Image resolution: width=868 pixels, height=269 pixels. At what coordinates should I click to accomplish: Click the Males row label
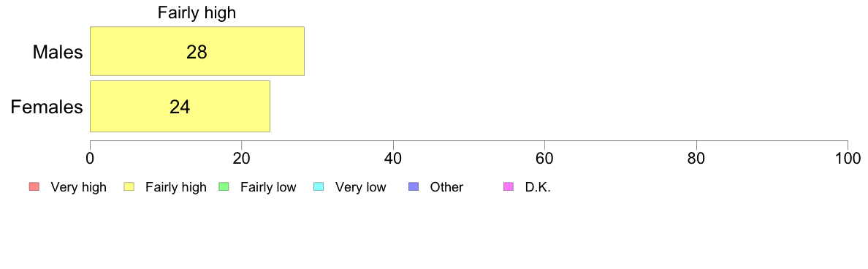pos(58,52)
